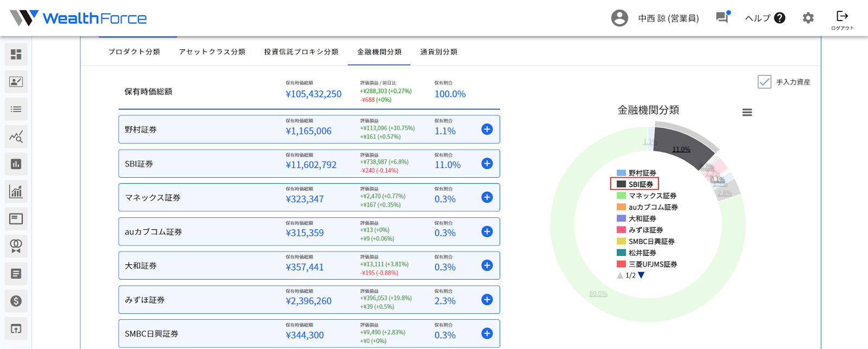
Task: Select the 金融機関分類 tab
Action: 379,52
